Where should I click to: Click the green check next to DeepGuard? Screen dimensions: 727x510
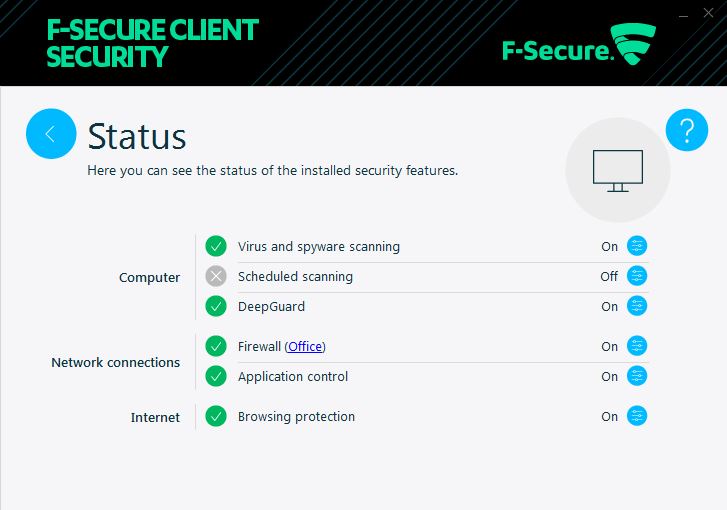tap(216, 306)
